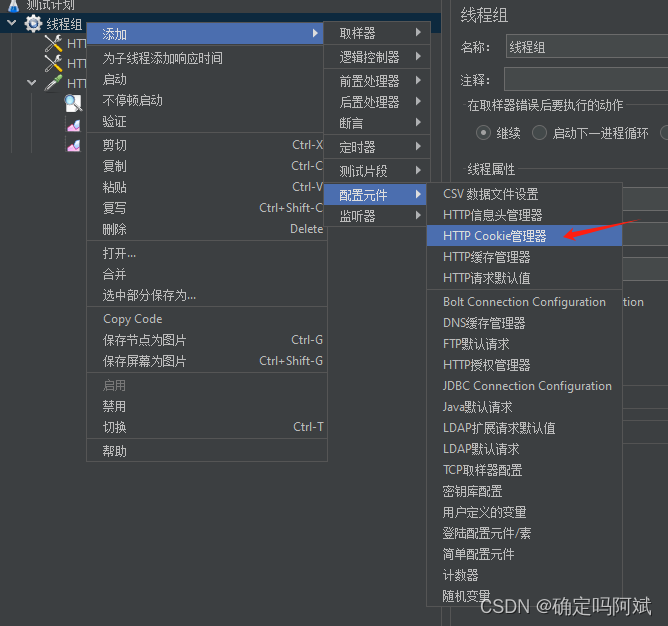Screen dimensions: 668x626
Task: Expand the 配置元件 submenu
Action: 375,195
